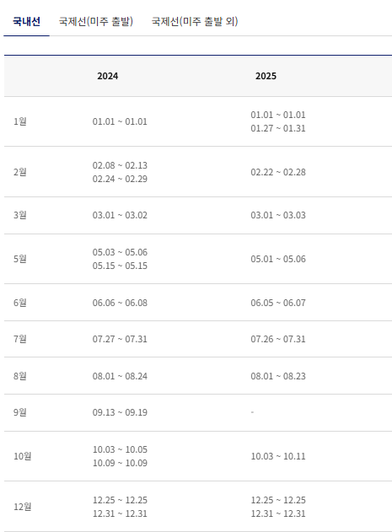Viewport: 392px width, 532px height.
Task: Click the 12월 row label
Action: pyautogui.click(x=23, y=507)
